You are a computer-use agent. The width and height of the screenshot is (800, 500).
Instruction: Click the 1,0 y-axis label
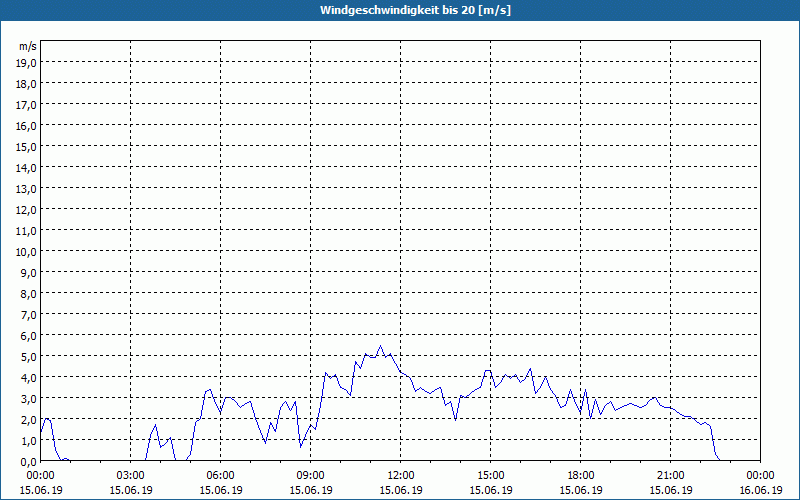29,440
